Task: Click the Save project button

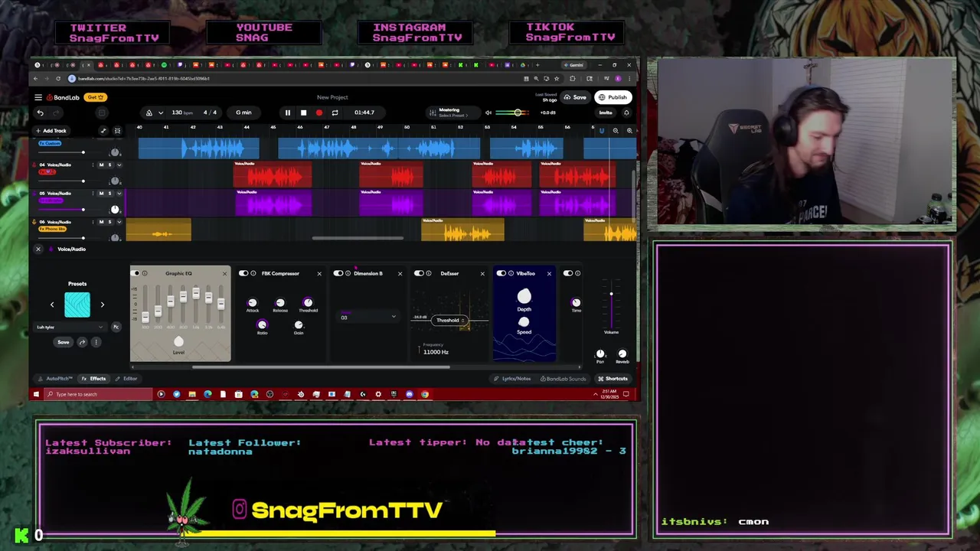Action: tap(575, 97)
